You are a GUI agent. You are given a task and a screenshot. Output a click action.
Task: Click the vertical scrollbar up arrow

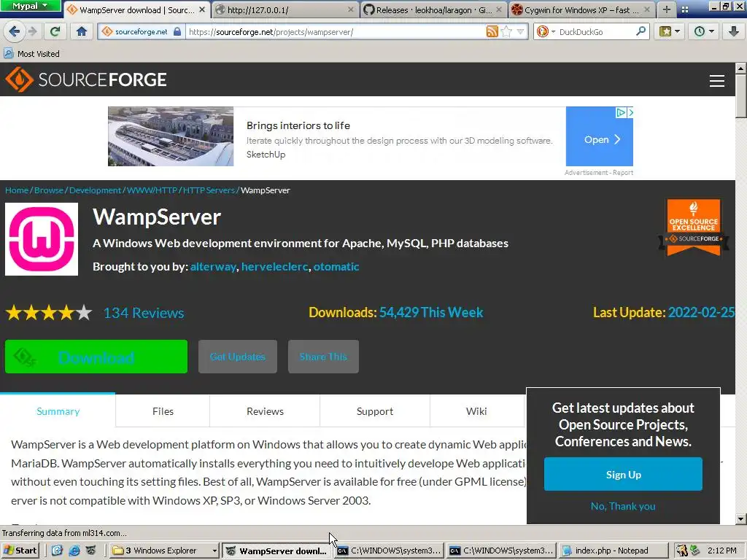(741, 68)
